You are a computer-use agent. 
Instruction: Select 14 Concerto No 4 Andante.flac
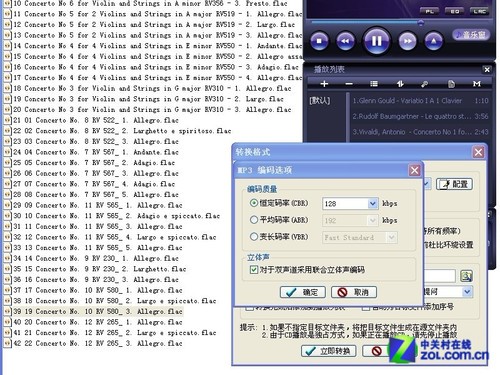(x=157, y=46)
